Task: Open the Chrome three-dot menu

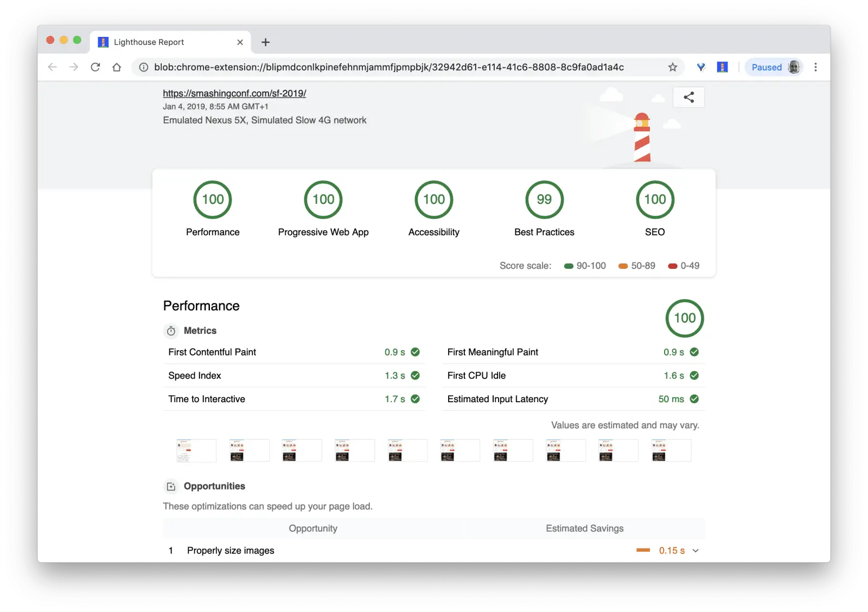Action: tap(815, 67)
